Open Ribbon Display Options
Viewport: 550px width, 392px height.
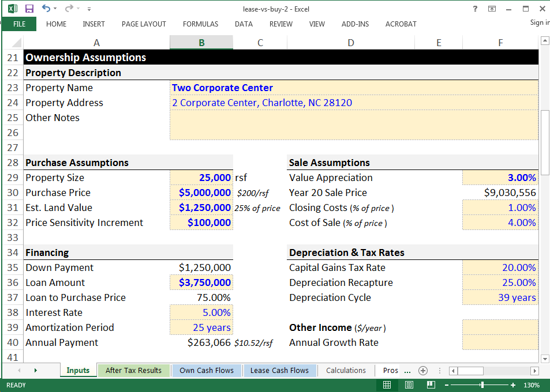tap(492, 9)
